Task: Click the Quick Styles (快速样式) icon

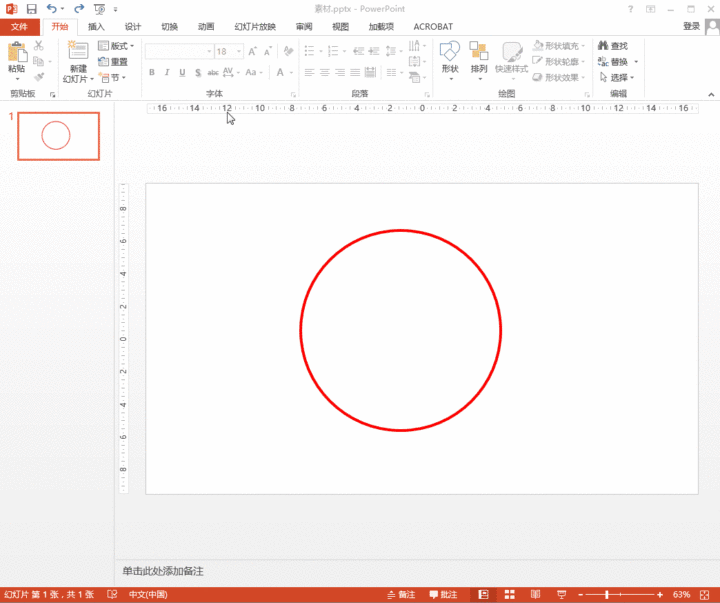Action: 511,51
